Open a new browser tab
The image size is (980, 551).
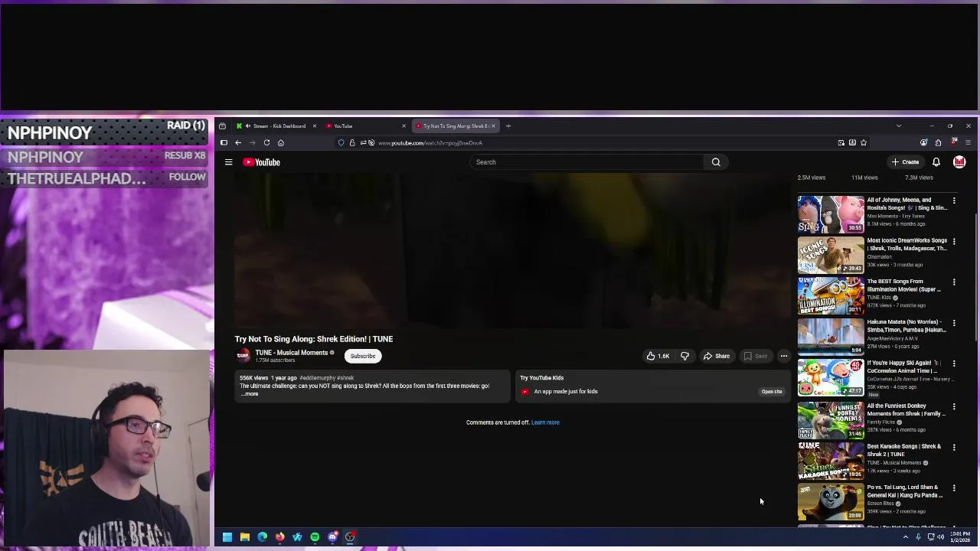508,126
